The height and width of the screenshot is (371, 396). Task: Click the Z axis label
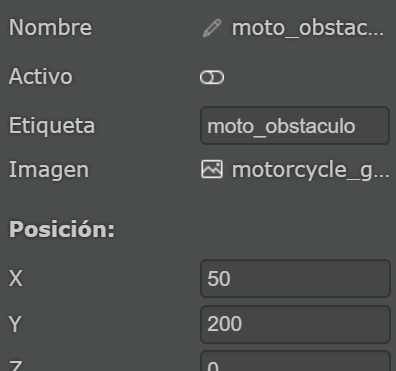pos(15,365)
